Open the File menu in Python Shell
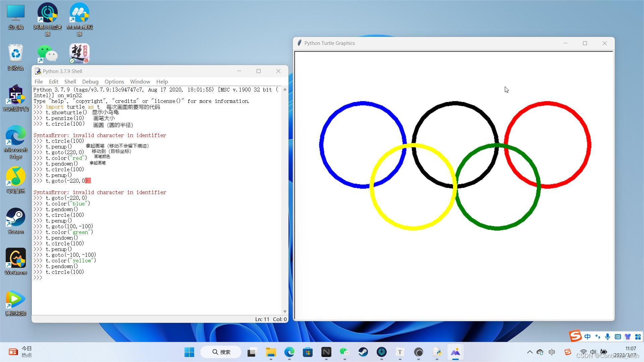 [x=39, y=81]
